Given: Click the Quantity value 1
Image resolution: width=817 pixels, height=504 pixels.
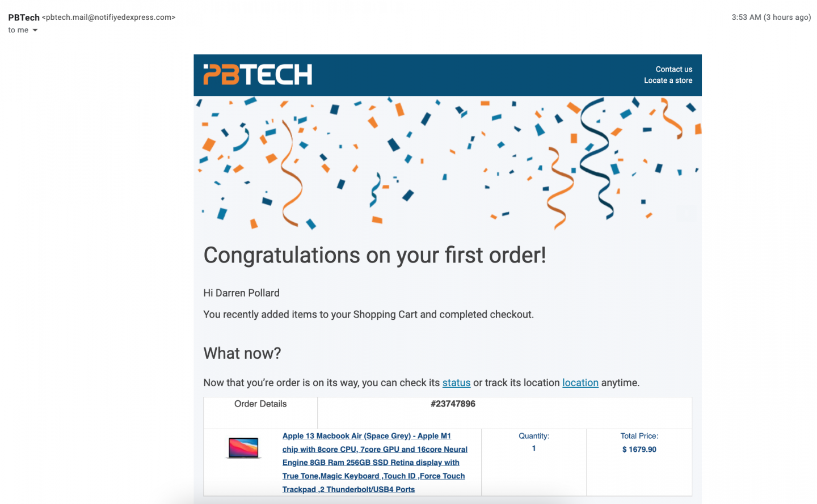Looking at the screenshot, I should pos(534,448).
